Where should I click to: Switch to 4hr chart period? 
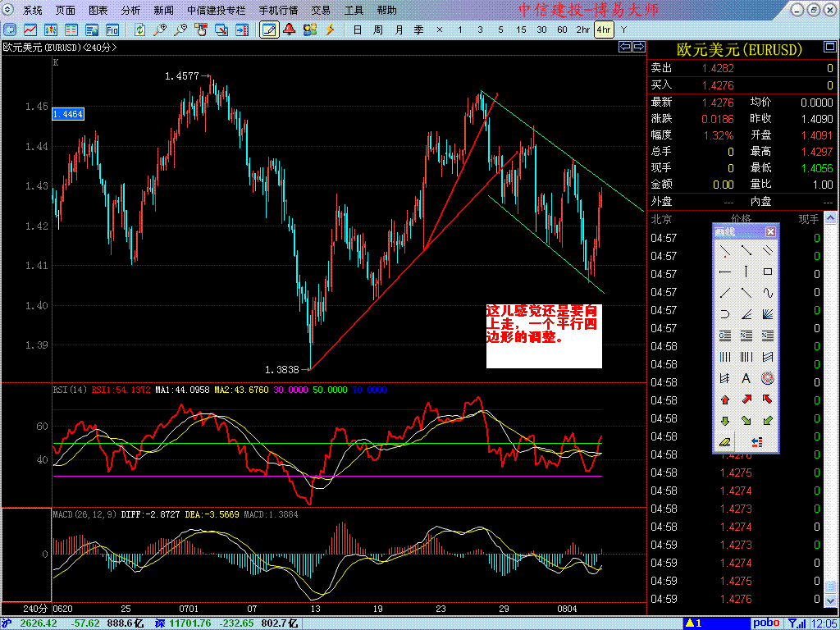point(604,30)
